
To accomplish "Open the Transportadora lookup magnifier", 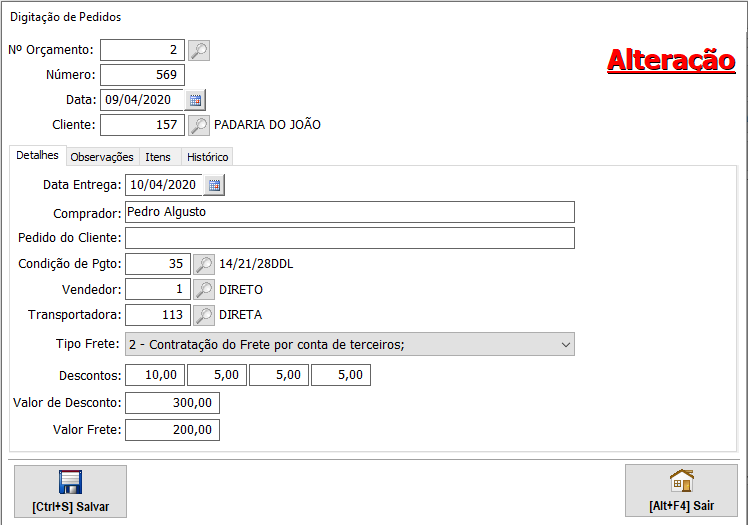I will tap(203, 315).
